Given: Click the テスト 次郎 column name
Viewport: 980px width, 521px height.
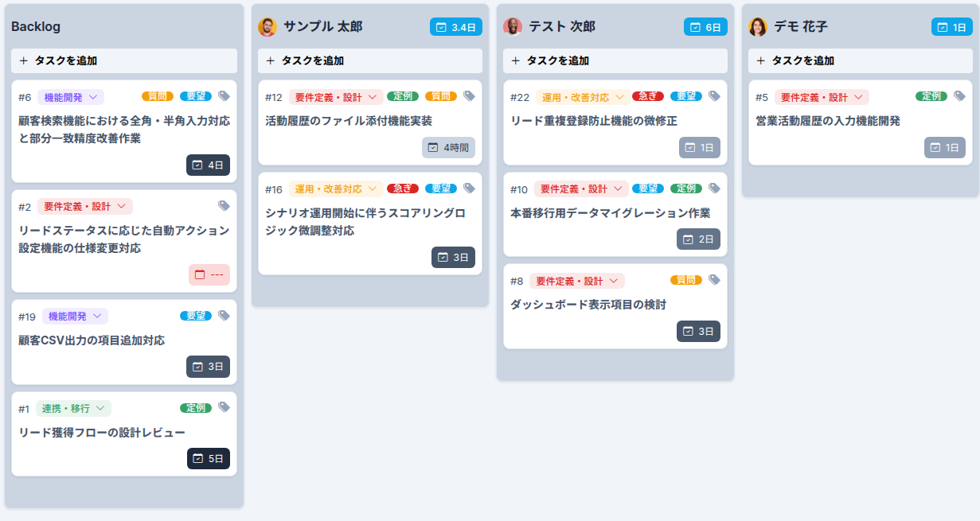Looking at the screenshot, I should [x=562, y=27].
